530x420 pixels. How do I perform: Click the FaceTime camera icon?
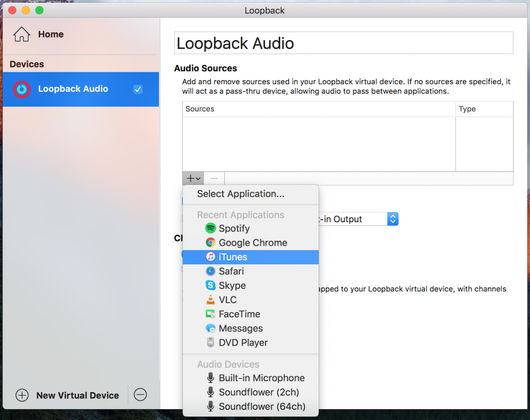210,314
